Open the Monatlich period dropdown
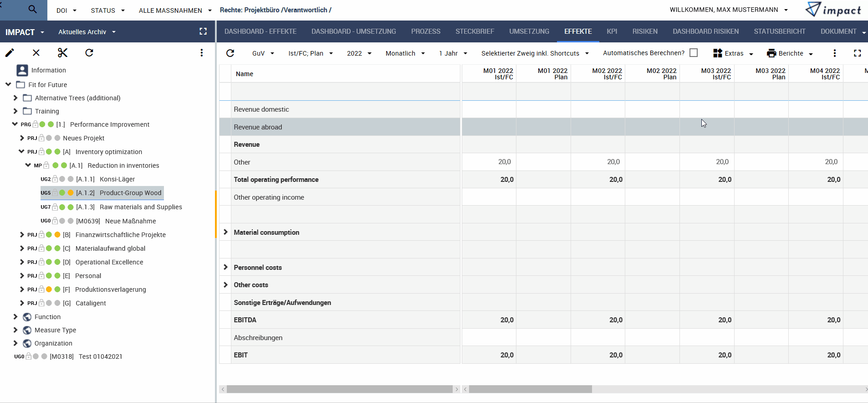The width and height of the screenshot is (868, 403). [405, 53]
